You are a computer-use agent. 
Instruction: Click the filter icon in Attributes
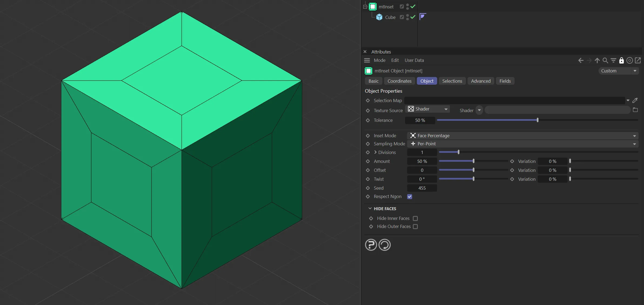613,60
